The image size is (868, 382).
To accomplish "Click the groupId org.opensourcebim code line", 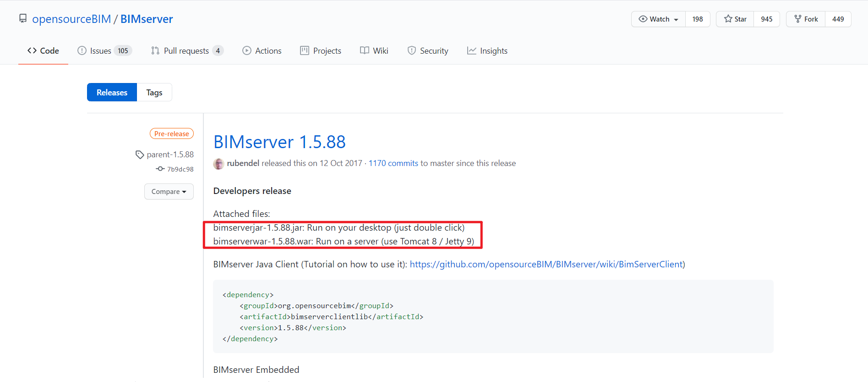I will [317, 306].
